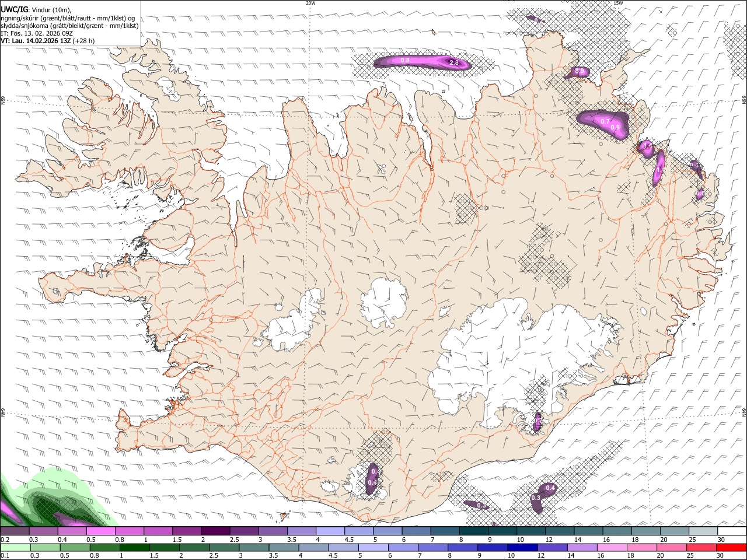This screenshot has height=560, width=747.
Task: Click the 'slydda/snjókoma' legend description line
Action: 69,26
